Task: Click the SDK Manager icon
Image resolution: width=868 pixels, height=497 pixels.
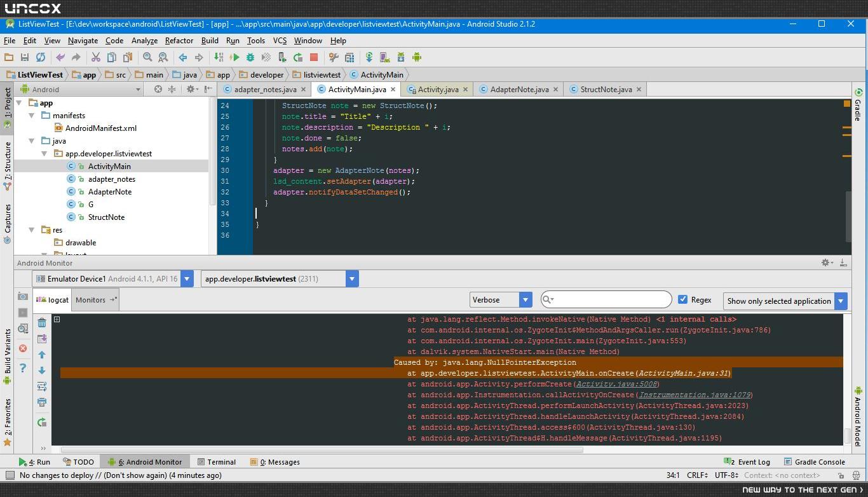Action: point(401,57)
